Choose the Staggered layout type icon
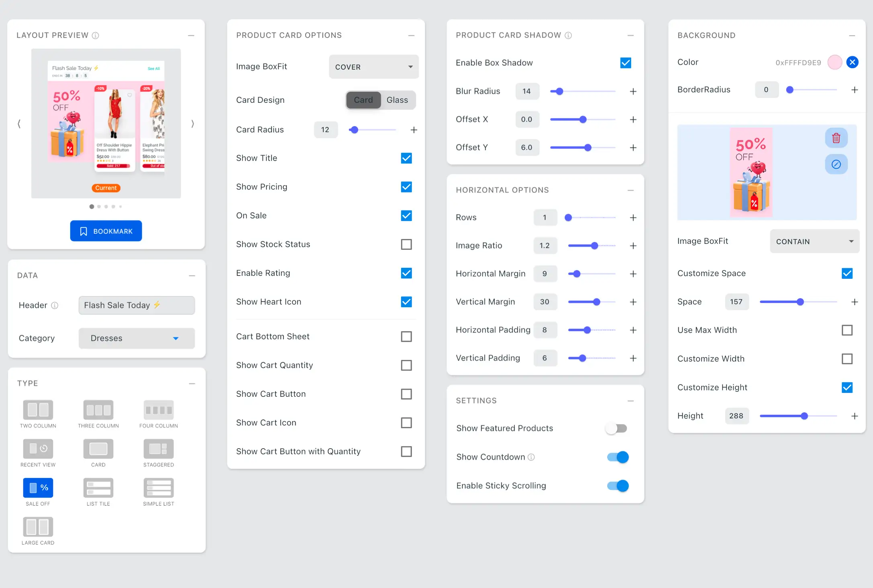Viewport: 873px width, 588px height. click(159, 449)
